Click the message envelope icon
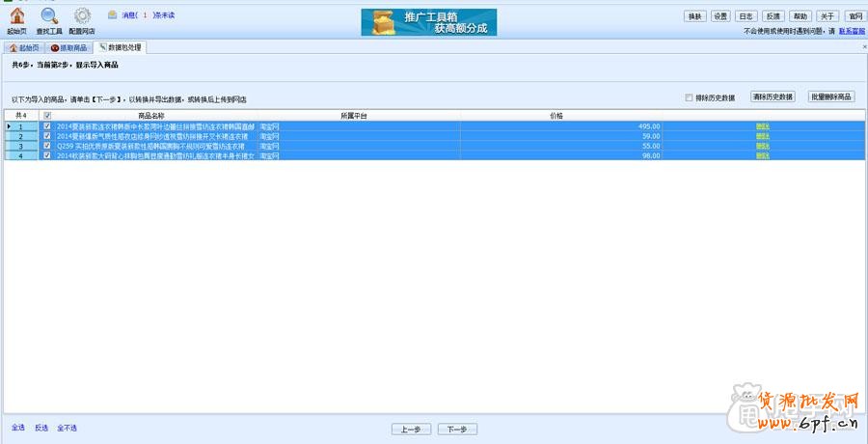 click(x=113, y=15)
